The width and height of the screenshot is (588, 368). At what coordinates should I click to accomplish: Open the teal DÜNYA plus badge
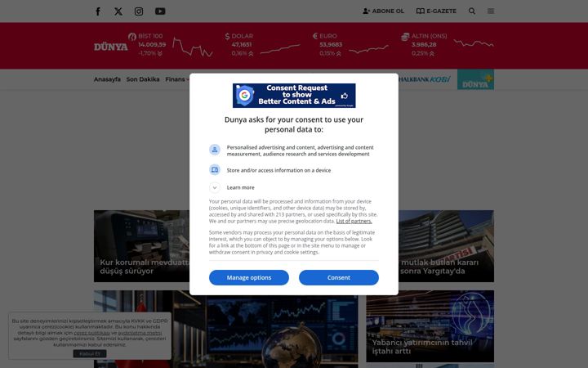point(475,79)
